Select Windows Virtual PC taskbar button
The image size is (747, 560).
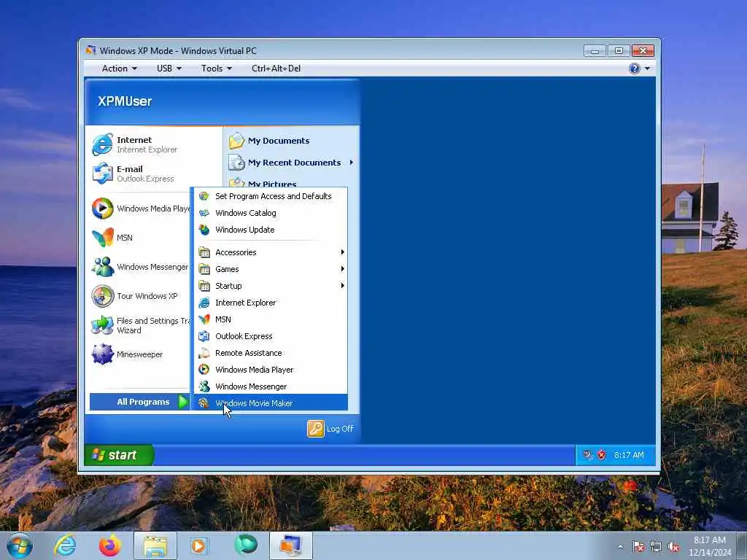[290, 545]
